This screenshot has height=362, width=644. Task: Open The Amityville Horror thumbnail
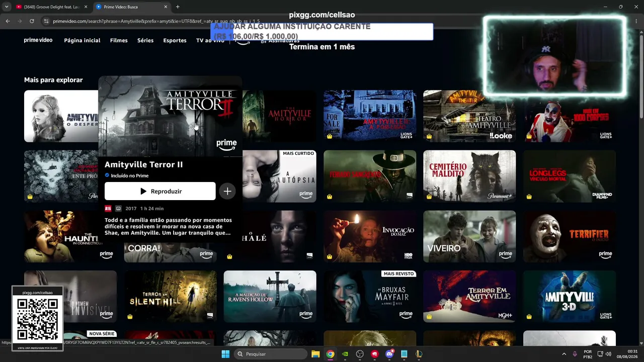click(279, 116)
